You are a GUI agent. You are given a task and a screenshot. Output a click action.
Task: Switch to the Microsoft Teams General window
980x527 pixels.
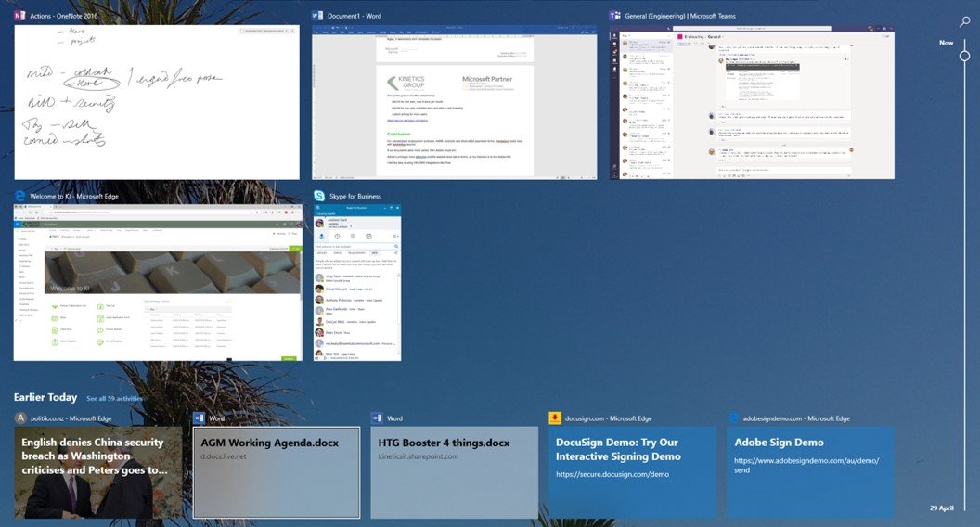(x=752, y=103)
